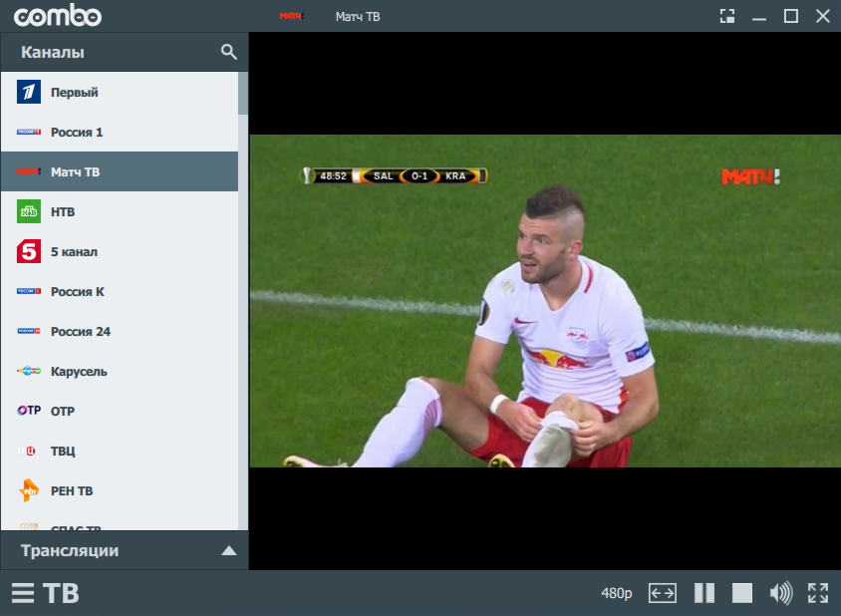Stop the current broadcast
This screenshot has width=841, height=616.
(x=742, y=593)
